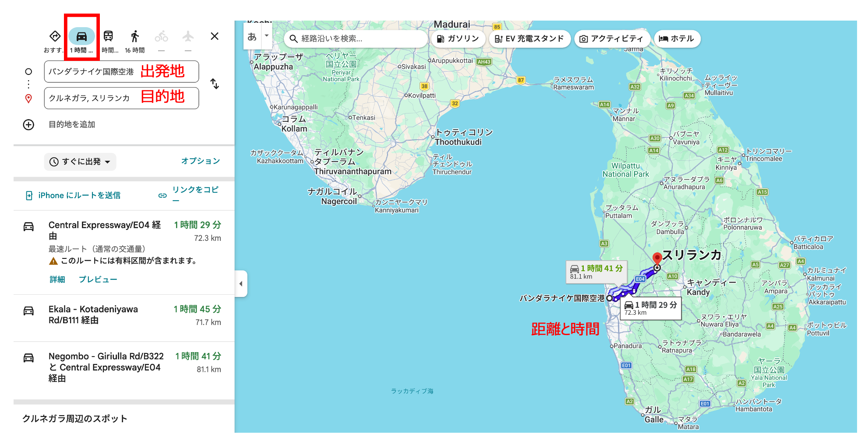Select the アクティビティ map category
The image size is (868, 445).
click(612, 39)
